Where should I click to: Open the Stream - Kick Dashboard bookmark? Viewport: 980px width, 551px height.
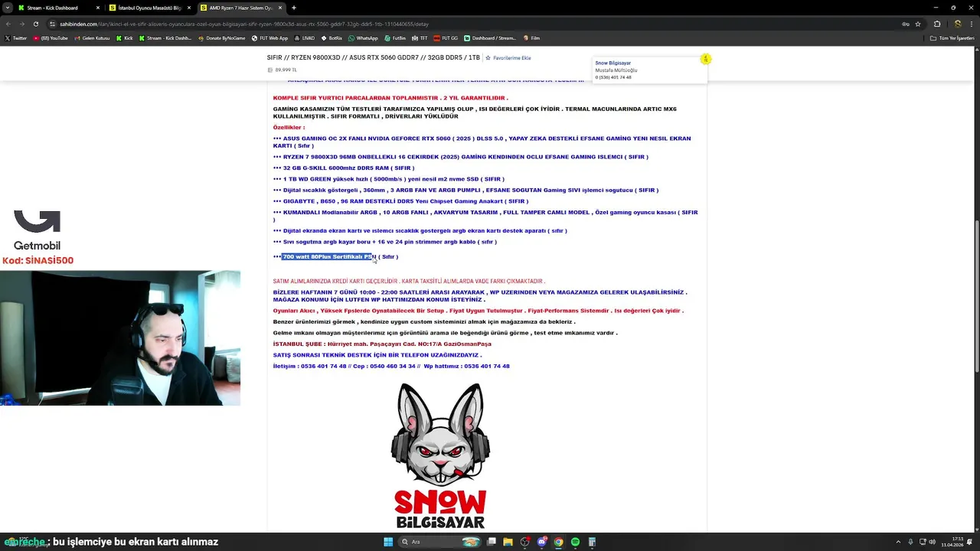coord(165,37)
